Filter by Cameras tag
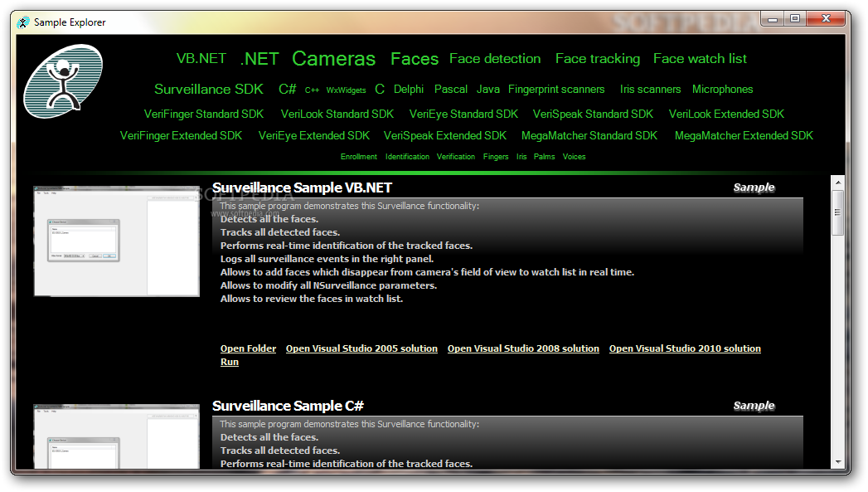868x492 pixels. point(334,58)
